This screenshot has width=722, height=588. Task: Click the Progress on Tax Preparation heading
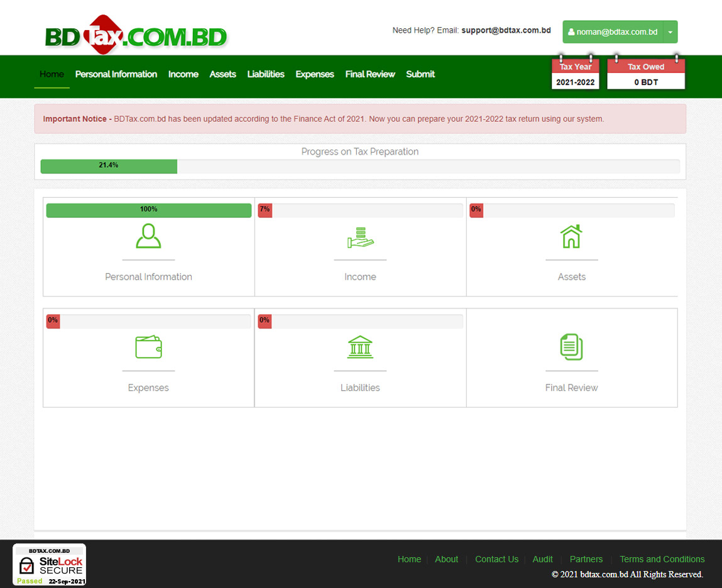pos(360,151)
